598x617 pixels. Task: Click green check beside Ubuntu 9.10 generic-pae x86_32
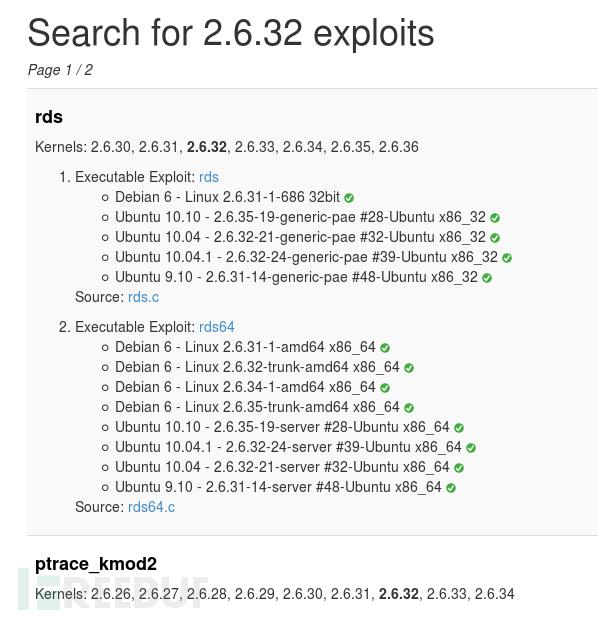(x=487, y=278)
